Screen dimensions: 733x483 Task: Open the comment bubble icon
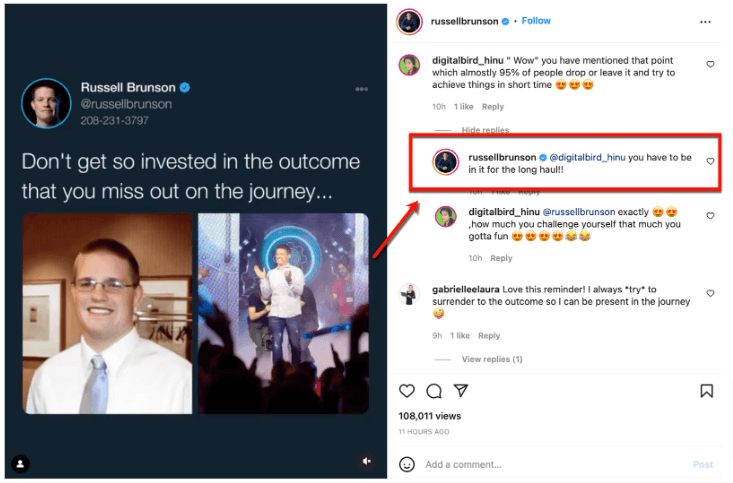pyautogui.click(x=434, y=391)
